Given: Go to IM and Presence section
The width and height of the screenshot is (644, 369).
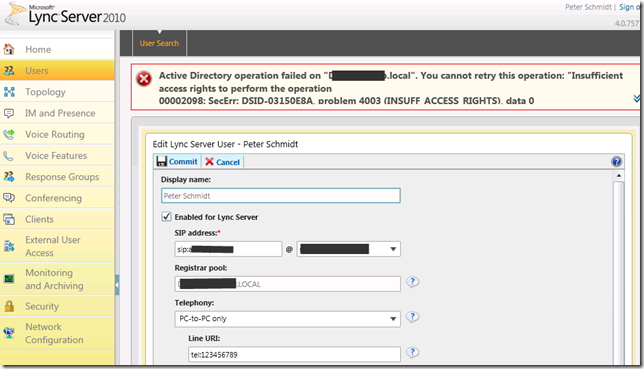Looking at the screenshot, I should [x=60, y=113].
